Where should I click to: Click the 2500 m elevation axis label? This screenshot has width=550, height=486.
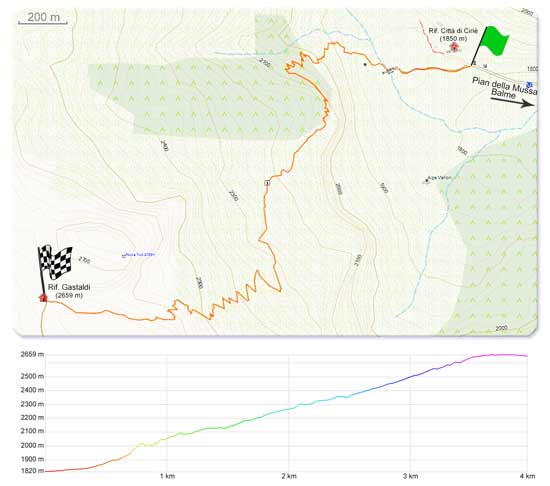[x=32, y=376]
